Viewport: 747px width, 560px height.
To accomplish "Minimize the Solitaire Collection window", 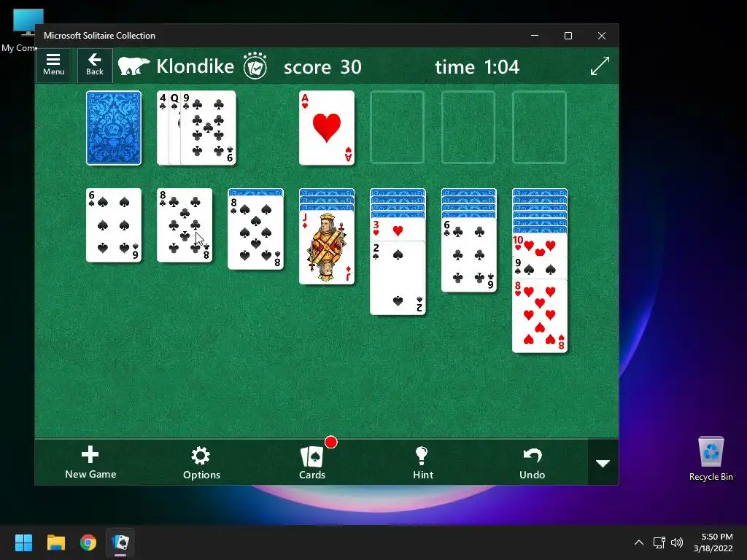I will tap(535, 36).
